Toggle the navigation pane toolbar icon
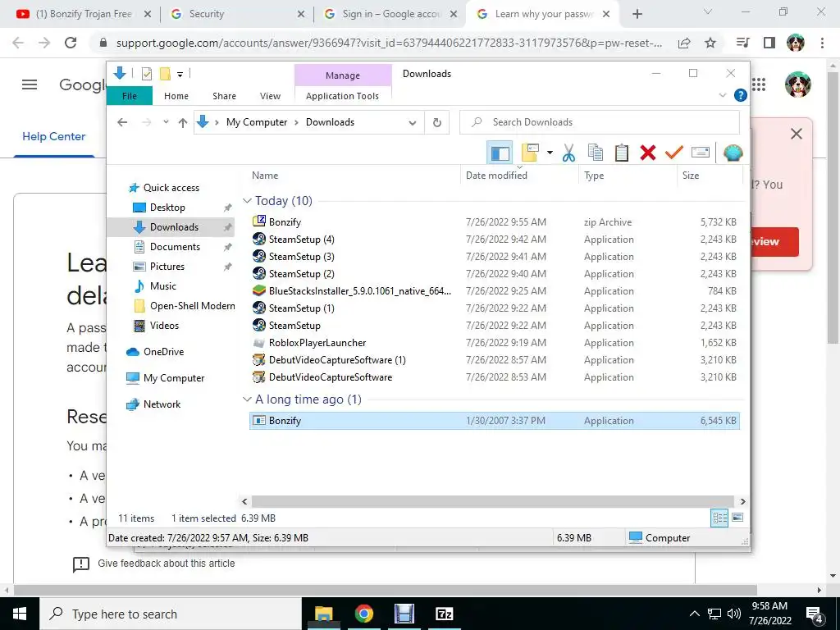The image size is (840, 630). click(x=500, y=153)
